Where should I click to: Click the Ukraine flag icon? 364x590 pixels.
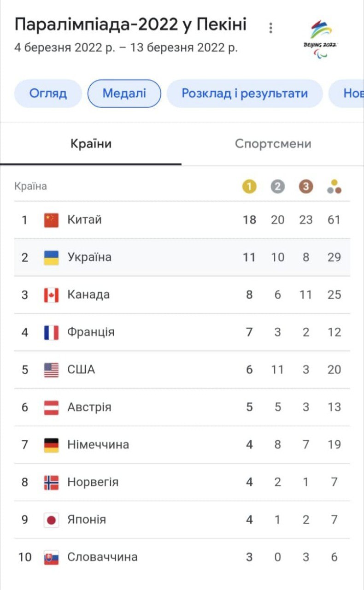click(51, 257)
